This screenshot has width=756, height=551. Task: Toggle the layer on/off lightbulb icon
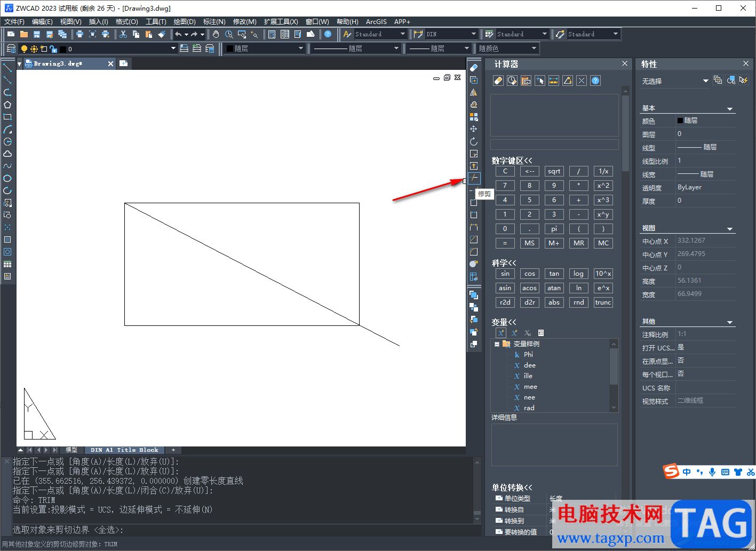coord(24,49)
